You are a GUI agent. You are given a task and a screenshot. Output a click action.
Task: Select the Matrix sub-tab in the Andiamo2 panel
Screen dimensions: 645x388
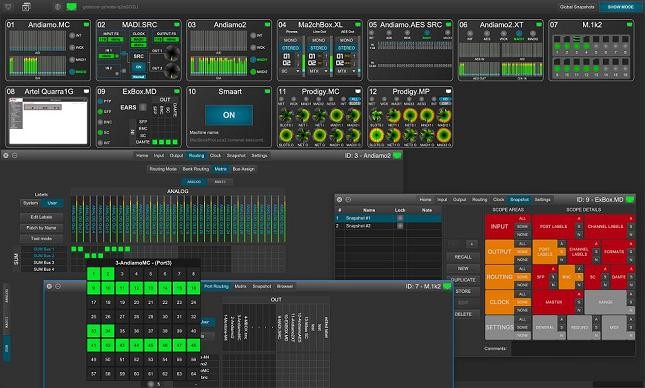pos(220,169)
